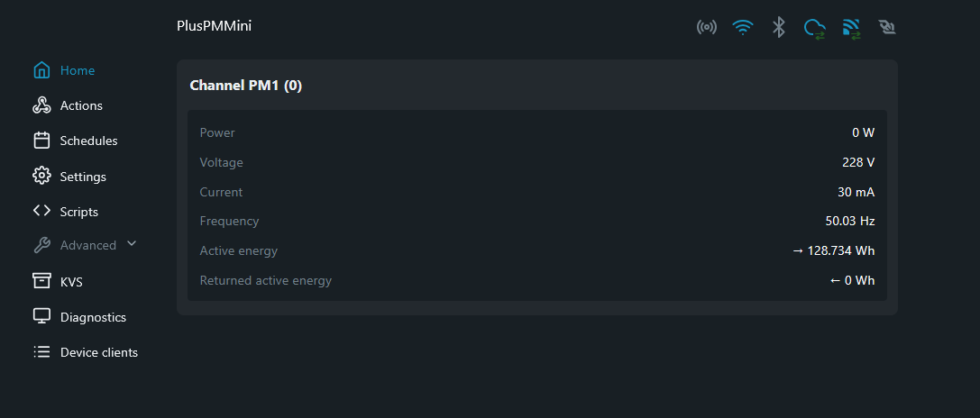Click the MQTT connection status icon

tap(851, 28)
